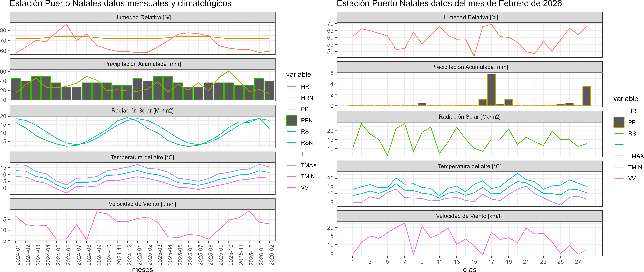Click the 2026-02 month label on x-axis
Screen dimensions: 644x272
(271, 255)
